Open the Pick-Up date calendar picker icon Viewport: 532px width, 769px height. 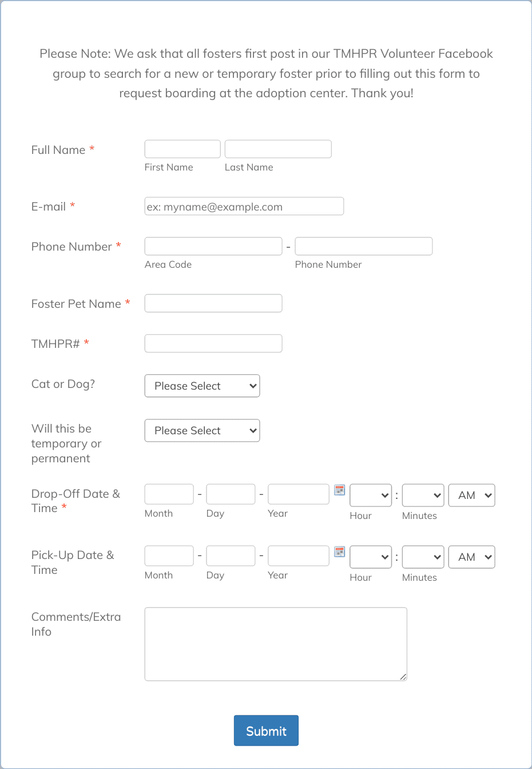coord(340,552)
